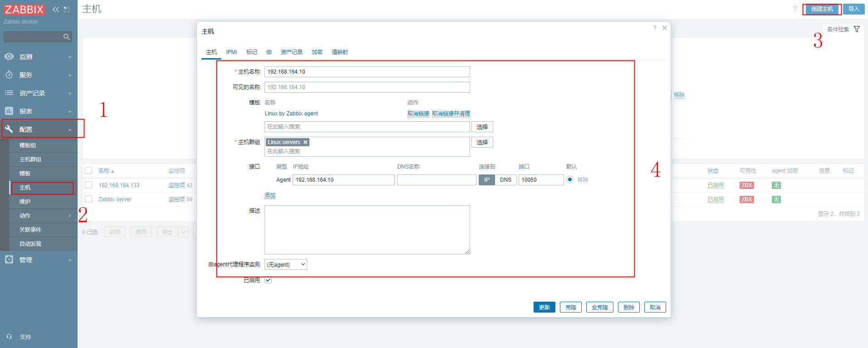
Task: Switch interface connection to DNS
Action: coord(505,180)
